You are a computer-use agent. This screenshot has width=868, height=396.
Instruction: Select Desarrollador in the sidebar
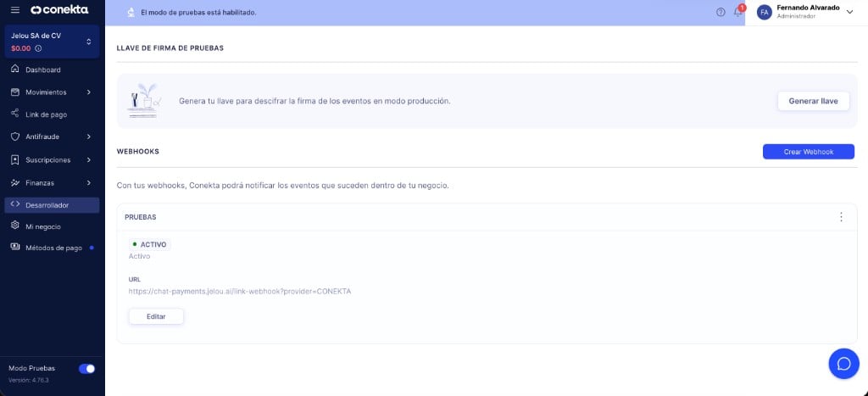(52, 205)
